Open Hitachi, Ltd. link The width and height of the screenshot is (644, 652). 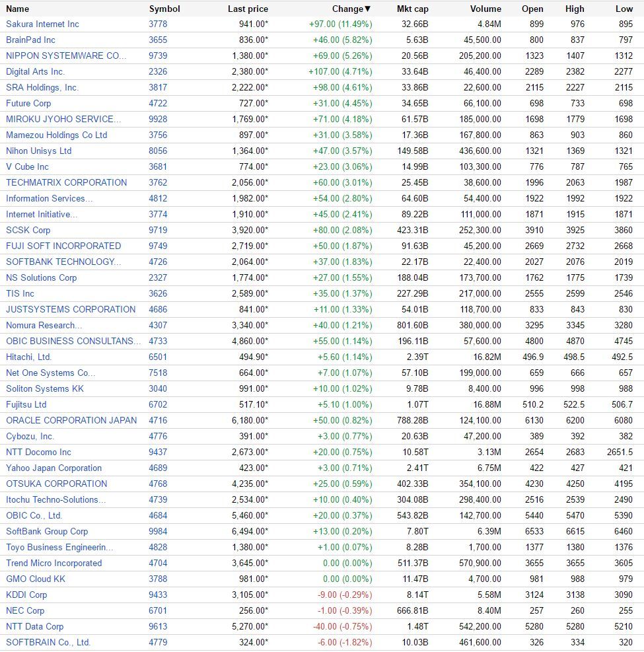(x=28, y=357)
